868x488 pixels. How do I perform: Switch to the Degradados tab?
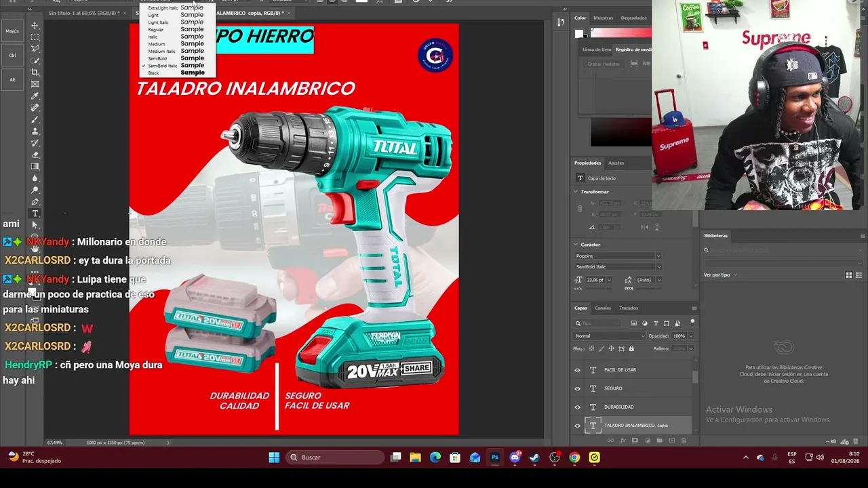click(634, 18)
